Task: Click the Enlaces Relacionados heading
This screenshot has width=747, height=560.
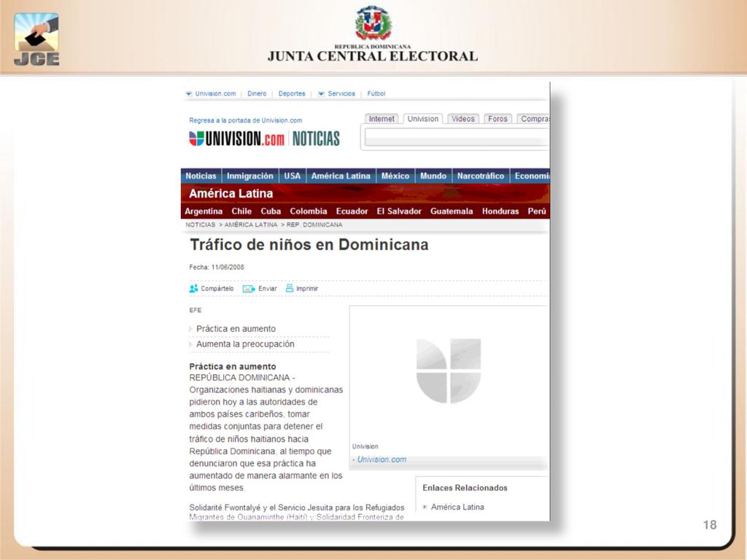Action: [x=465, y=488]
